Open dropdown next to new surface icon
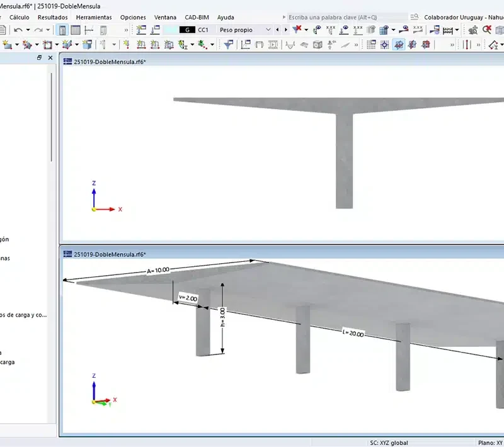The width and height of the screenshot is (504, 447). [57, 45]
